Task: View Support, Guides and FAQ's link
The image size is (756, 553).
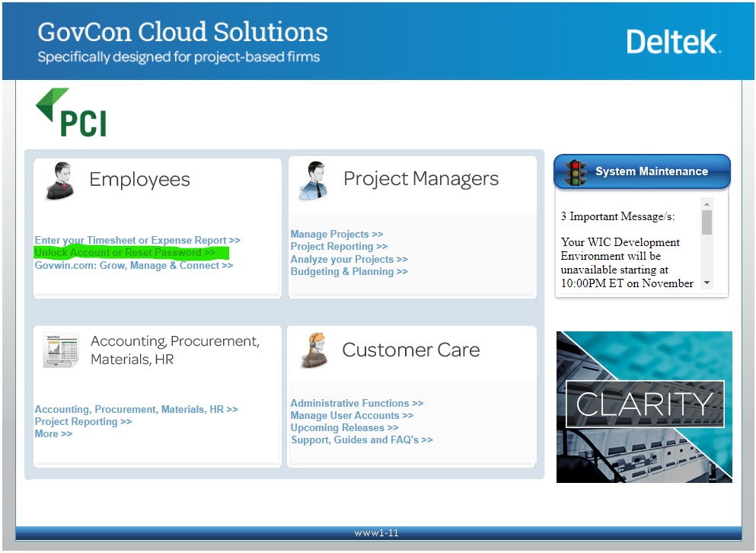Action: [x=362, y=440]
